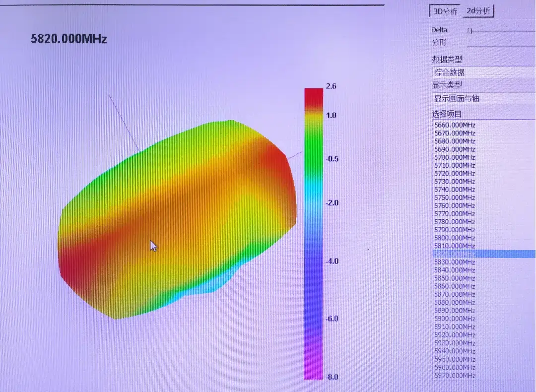The image size is (536, 392).
Task: Select 5800.000MHz frequency item
Action: point(455,238)
